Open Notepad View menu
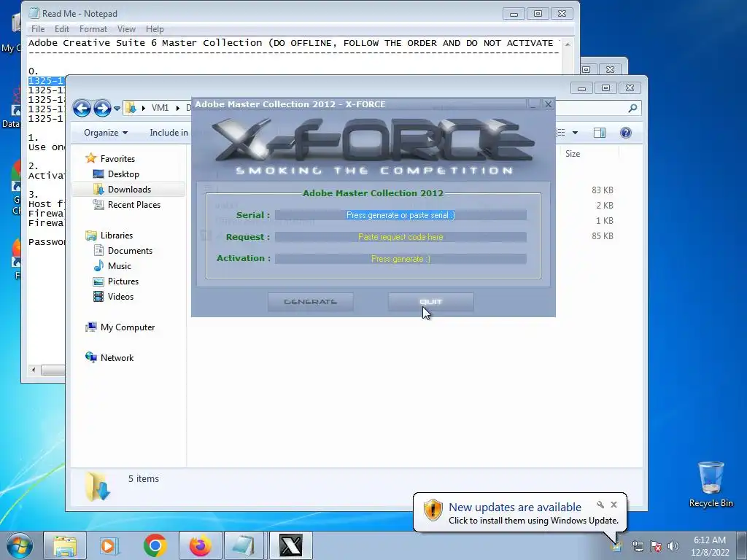This screenshot has height=560, width=747. click(x=126, y=29)
